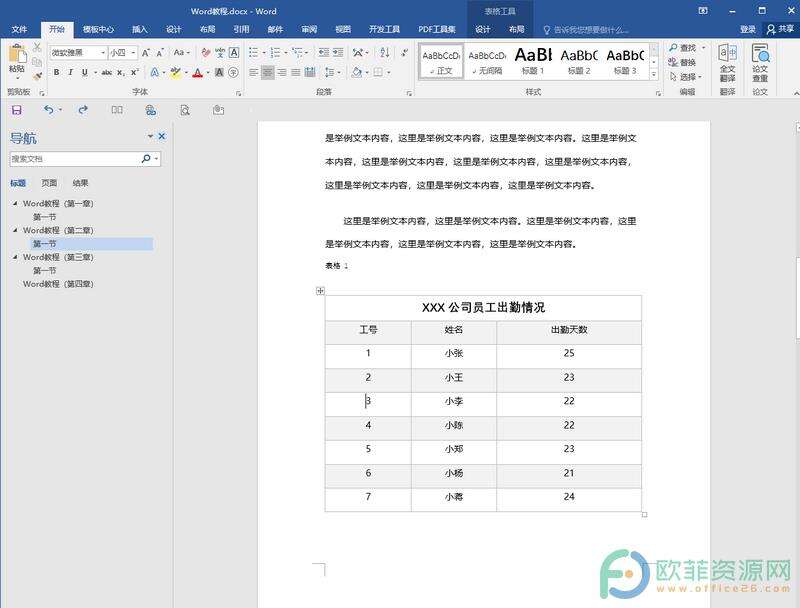Open the PDF工具集 ribbon tab
The width and height of the screenshot is (800, 608).
pyautogui.click(x=437, y=29)
